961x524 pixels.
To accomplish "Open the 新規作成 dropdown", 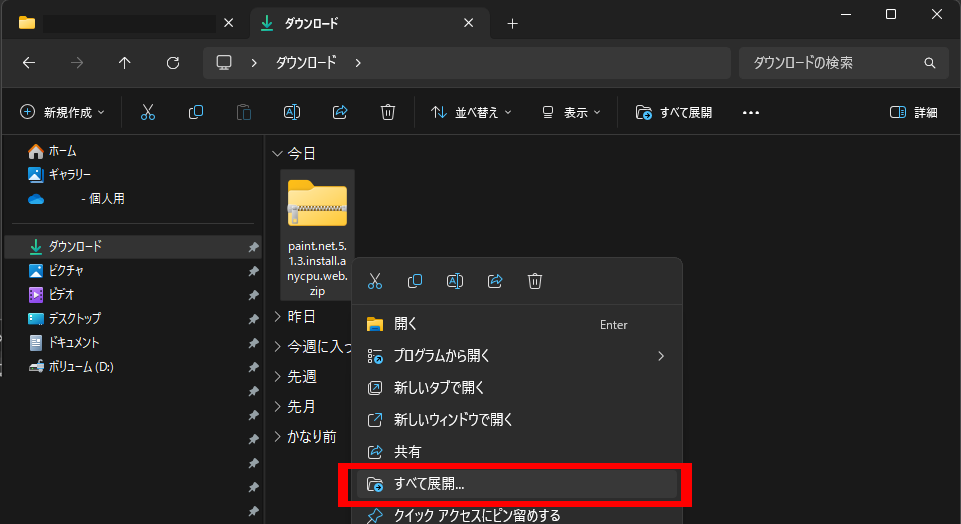I will pyautogui.click(x=62, y=113).
